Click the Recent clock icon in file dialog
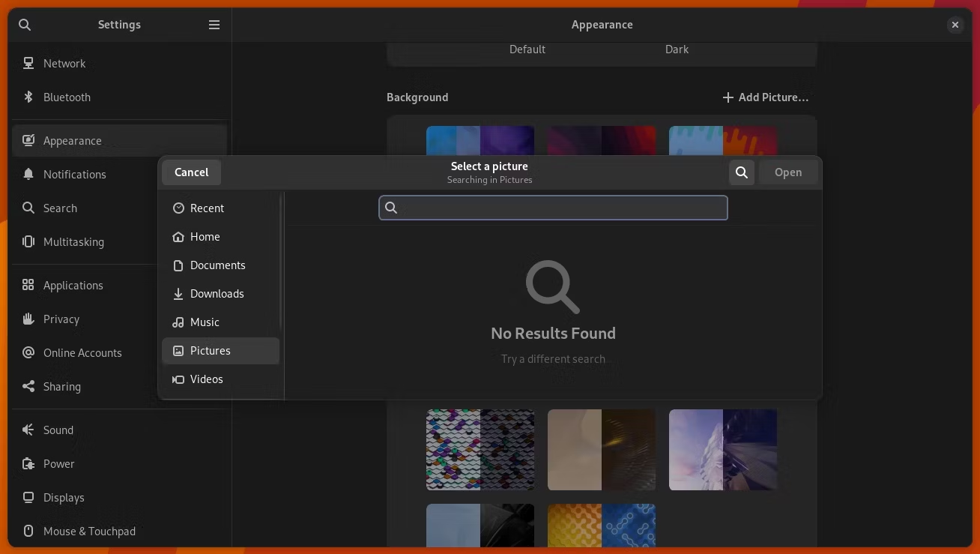The image size is (980, 554). 178,208
